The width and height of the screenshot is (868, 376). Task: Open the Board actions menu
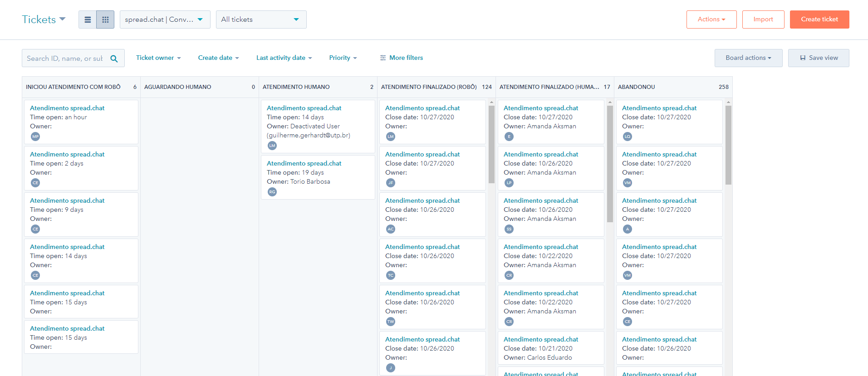click(748, 58)
